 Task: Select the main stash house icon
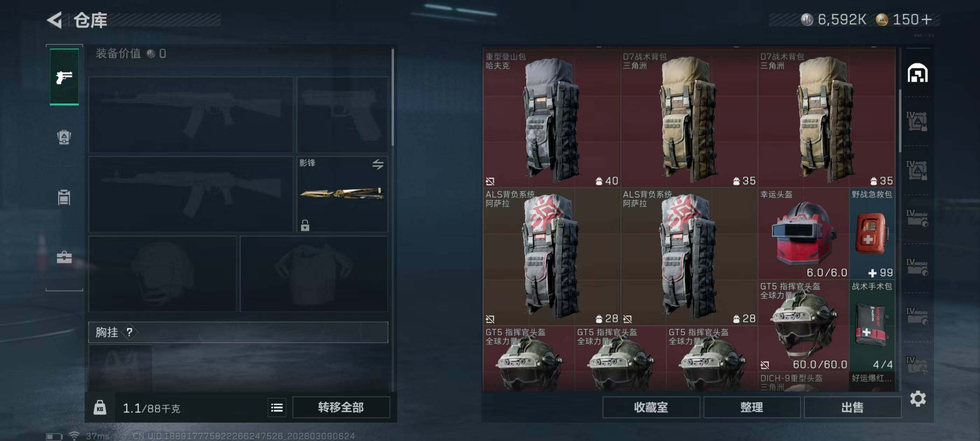click(918, 73)
